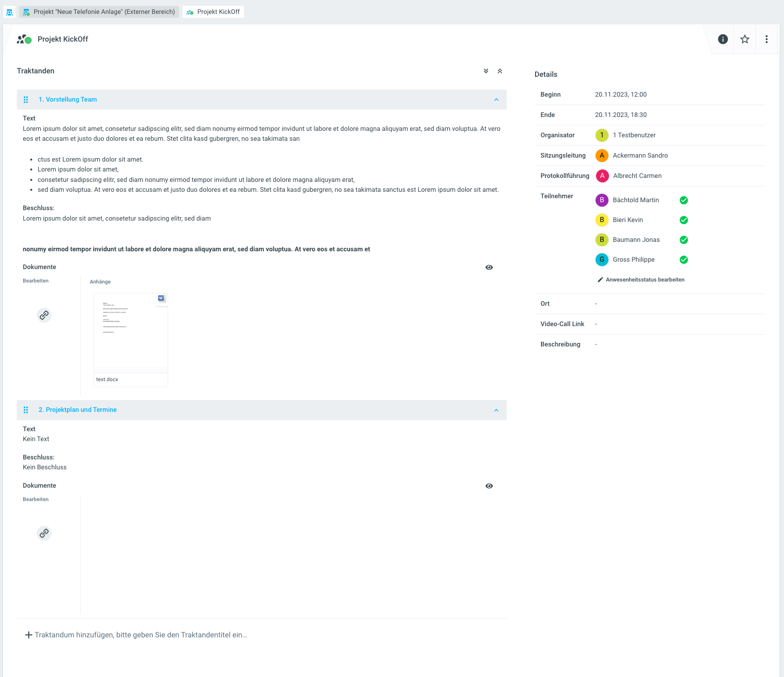
Task: Switch to Projekt "Neue Telefonie Anlage" tab
Action: tap(99, 12)
